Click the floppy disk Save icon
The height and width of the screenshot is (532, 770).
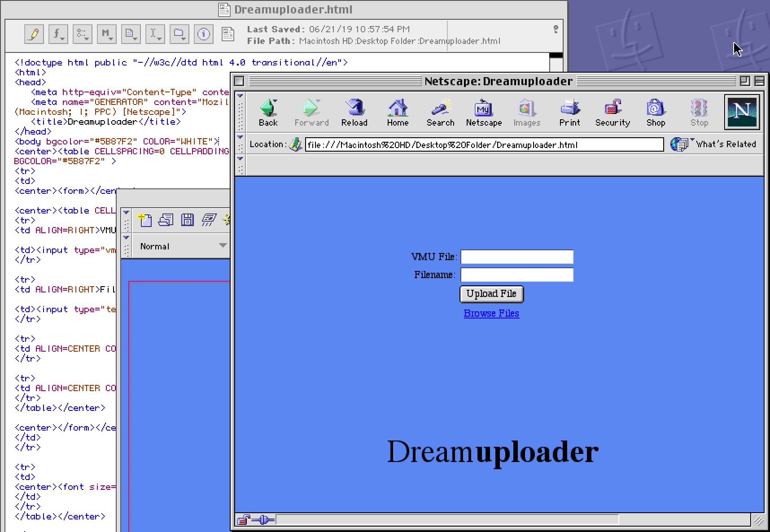[188, 219]
